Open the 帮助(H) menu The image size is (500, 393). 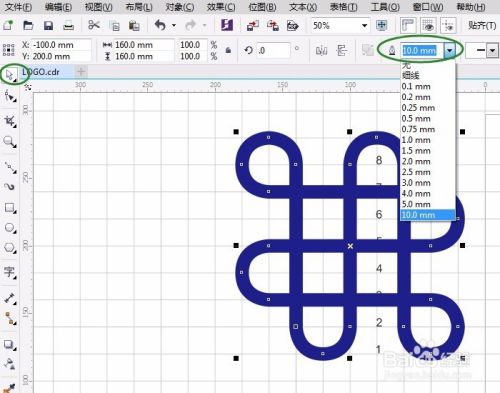click(471, 7)
